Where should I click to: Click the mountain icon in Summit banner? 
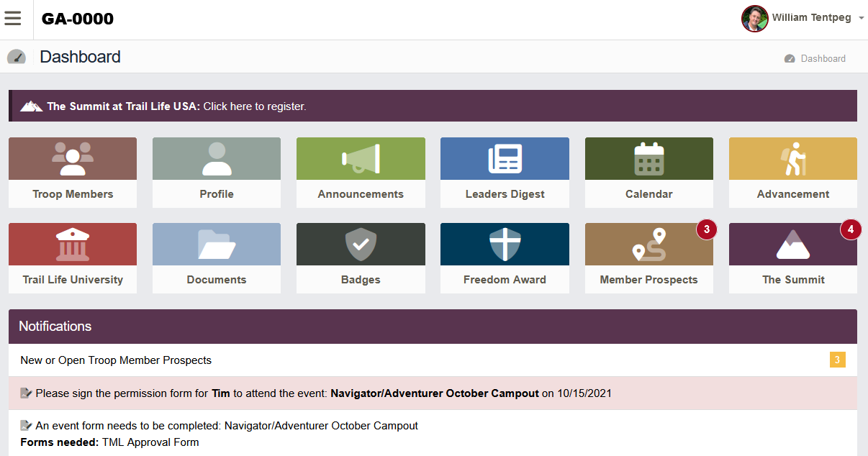32,106
